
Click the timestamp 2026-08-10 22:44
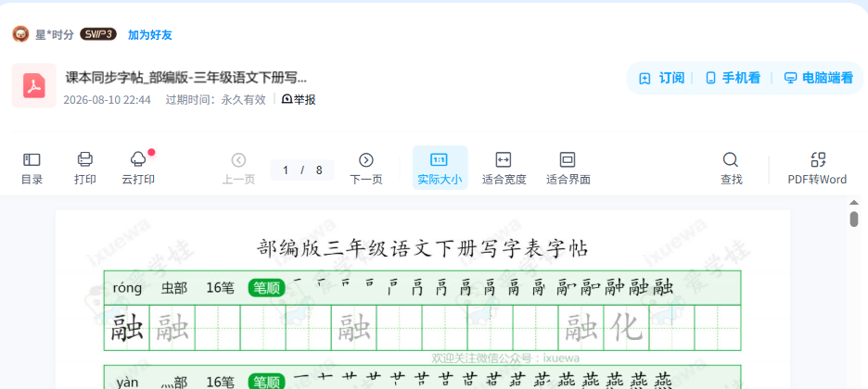coord(107,100)
